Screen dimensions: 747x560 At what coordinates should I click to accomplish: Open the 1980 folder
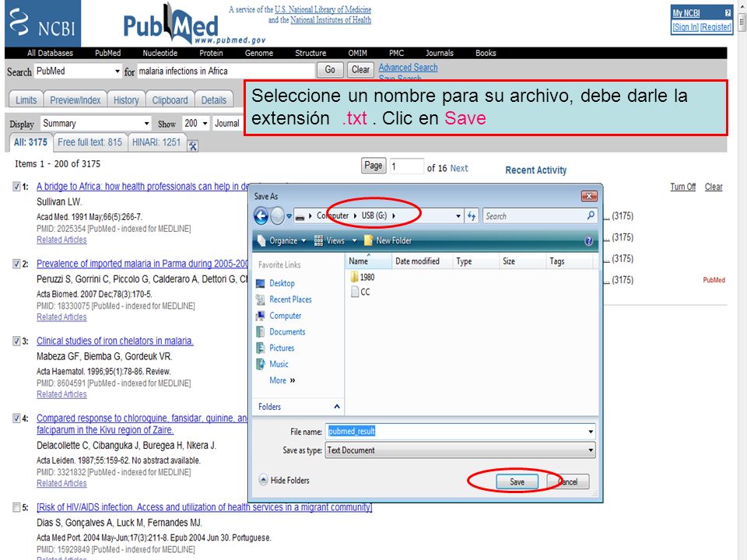(x=362, y=277)
